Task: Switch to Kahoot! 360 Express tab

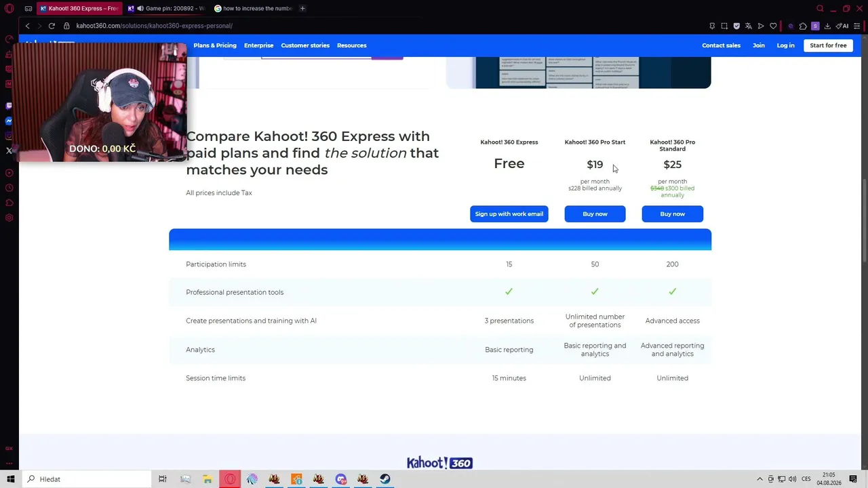Action: (78, 8)
